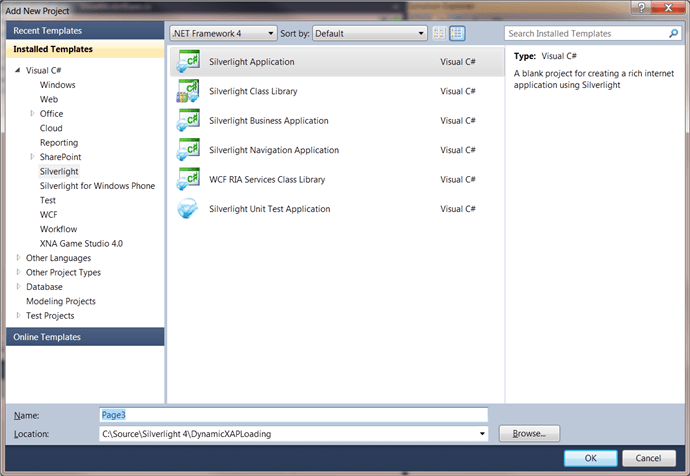This screenshot has width=690, height=476.
Task: Close the Add New Project dialog
Action: point(668,7)
